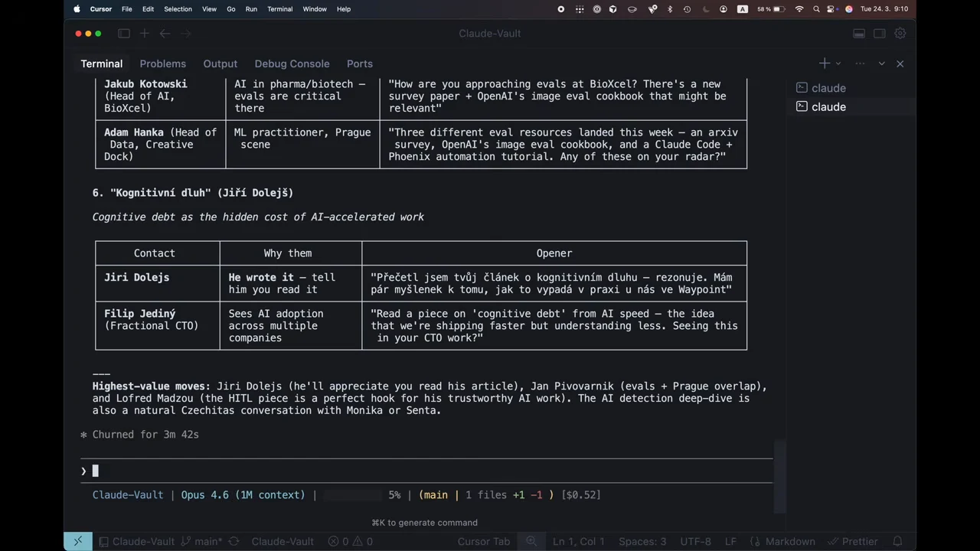Click the battery 58% indicator
The width and height of the screenshot is (980, 551).
coord(770,9)
